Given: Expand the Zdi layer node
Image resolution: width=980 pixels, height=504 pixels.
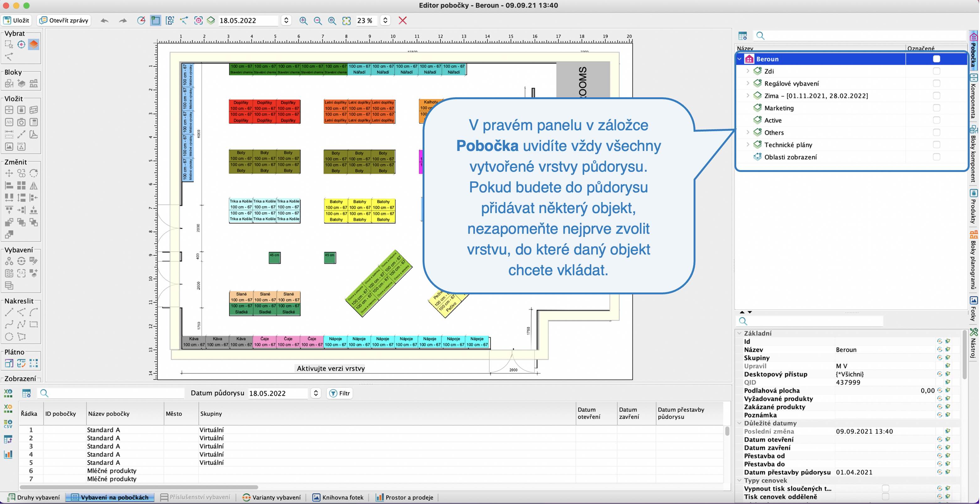Looking at the screenshot, I should (748, 71).
